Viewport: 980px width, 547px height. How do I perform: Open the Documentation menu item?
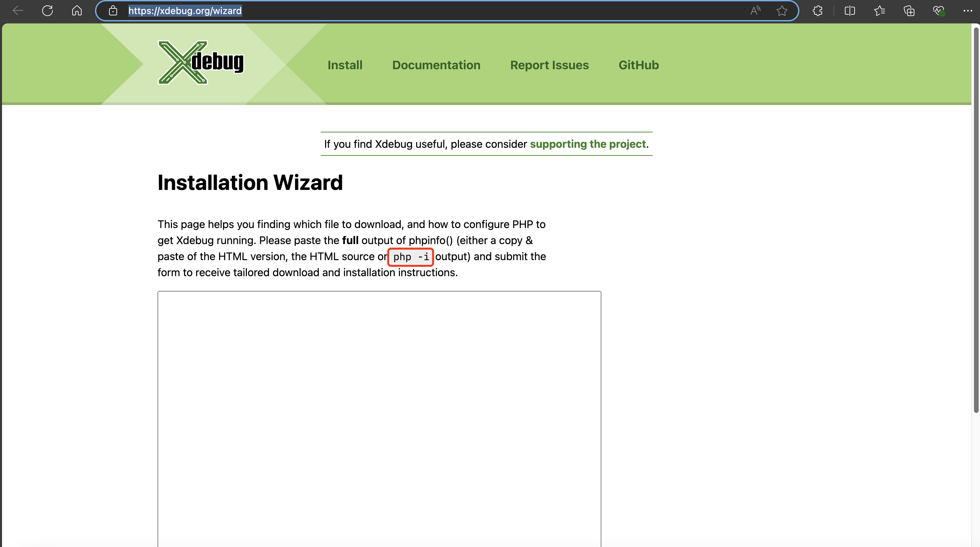click(436, 65)
